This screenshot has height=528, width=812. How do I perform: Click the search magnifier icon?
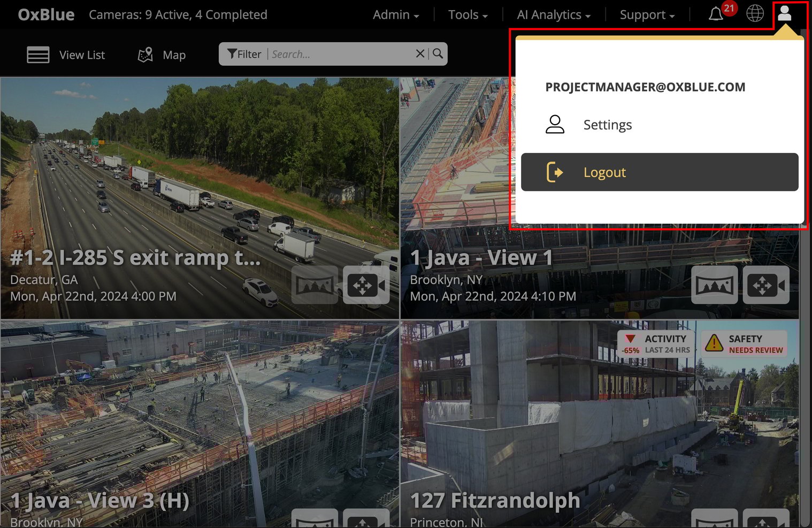click(438, 53)
